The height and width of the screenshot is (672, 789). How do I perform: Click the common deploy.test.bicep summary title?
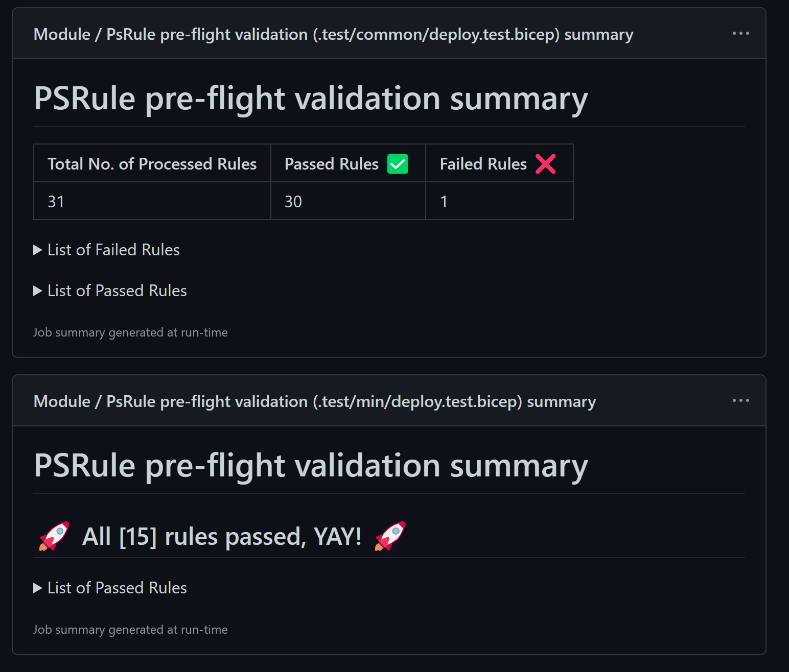[333, 34]
